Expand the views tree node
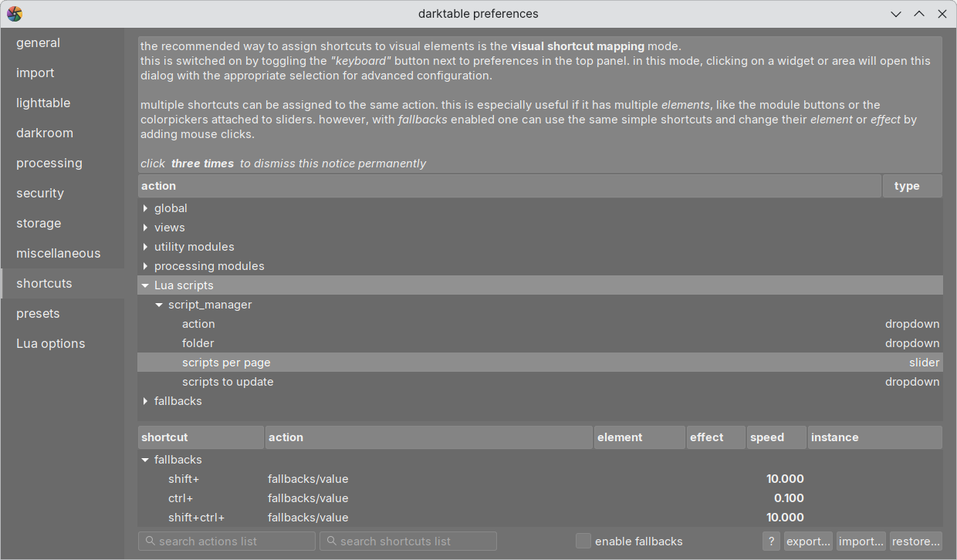The height and width of the screenshot is (560, 957). (x=145, y=228)
